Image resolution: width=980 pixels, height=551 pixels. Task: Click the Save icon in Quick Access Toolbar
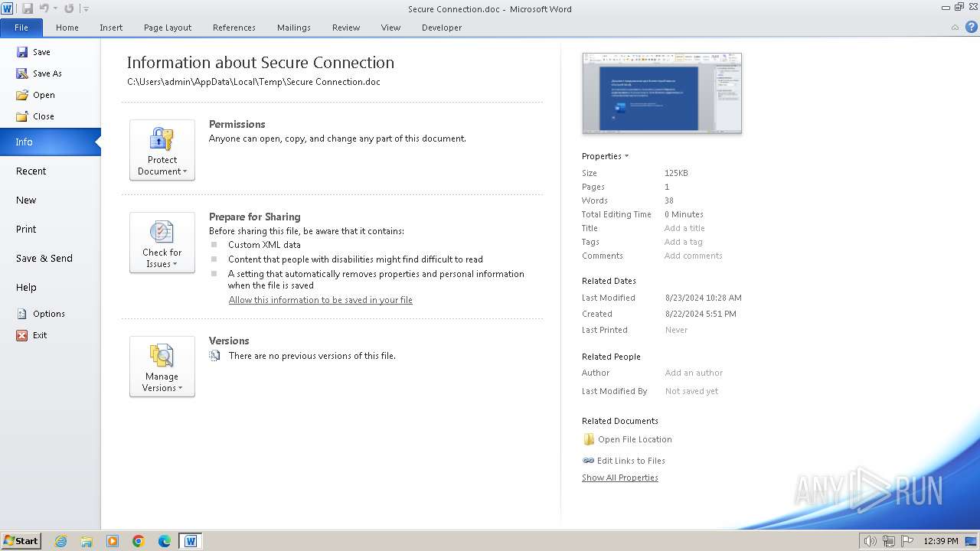coord(28,8)
